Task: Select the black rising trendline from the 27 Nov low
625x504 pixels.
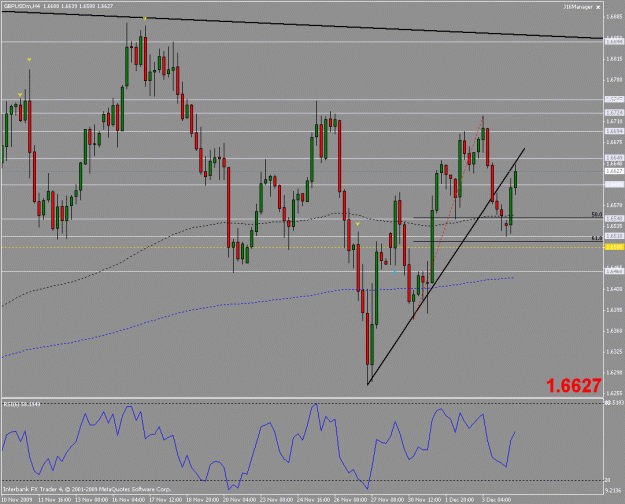Action: [x=446, y=266]
